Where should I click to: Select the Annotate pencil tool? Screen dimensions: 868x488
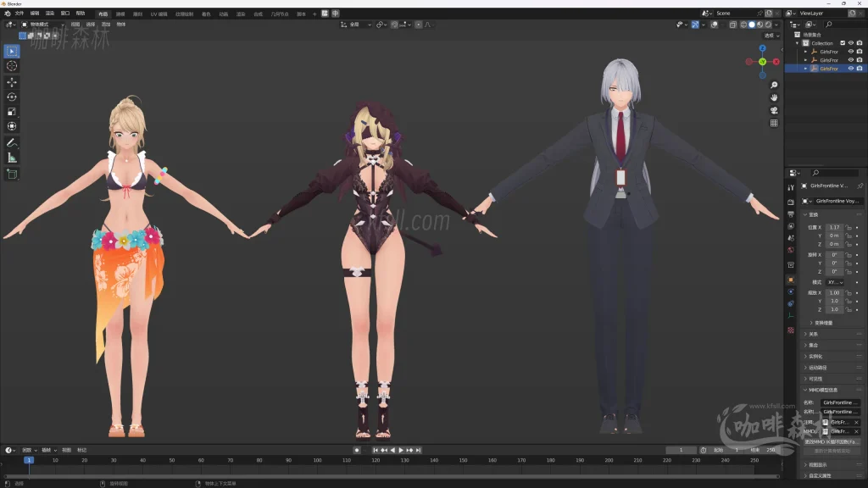[12, 142]
